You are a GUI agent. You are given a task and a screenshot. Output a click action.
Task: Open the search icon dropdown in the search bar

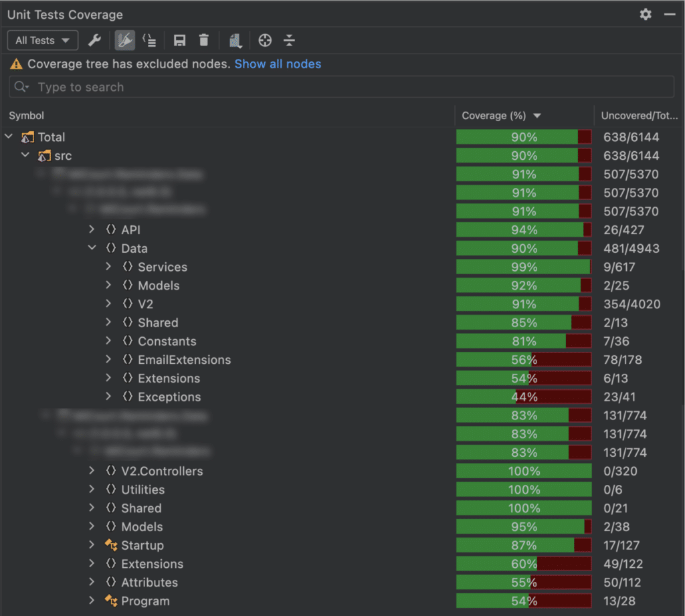[x=21, y=87]
